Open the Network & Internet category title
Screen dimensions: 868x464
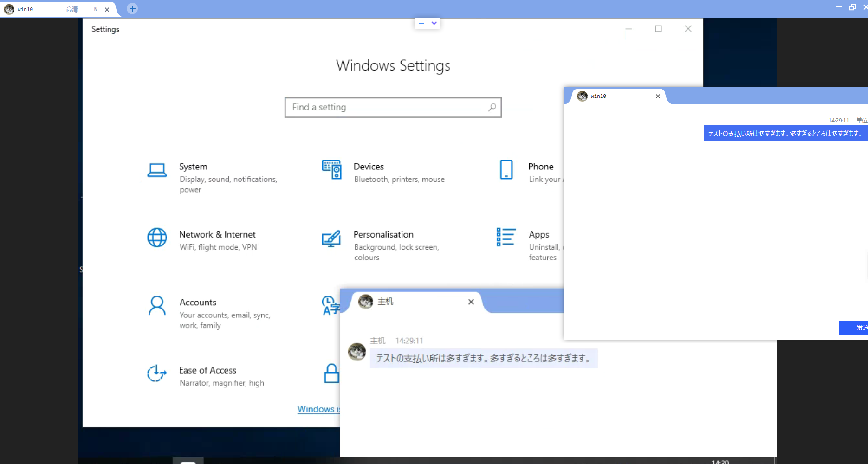(217, 234)
